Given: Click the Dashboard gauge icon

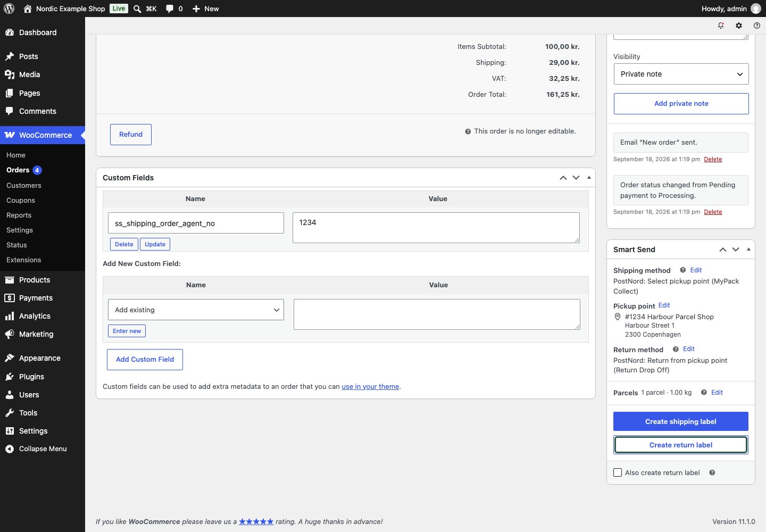Looking at the screenshot, I should [10, 32].
